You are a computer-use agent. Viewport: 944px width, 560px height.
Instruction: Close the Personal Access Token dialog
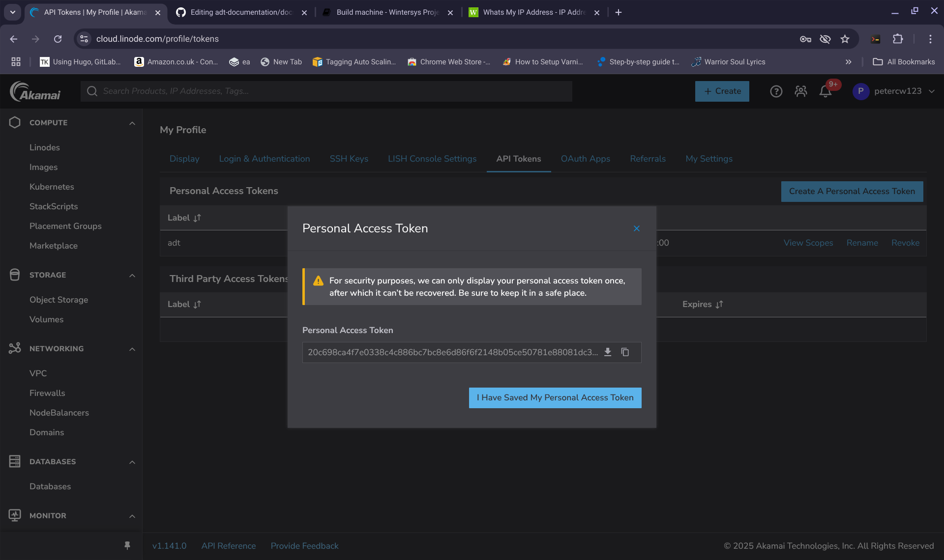click(x=637, y=228)
